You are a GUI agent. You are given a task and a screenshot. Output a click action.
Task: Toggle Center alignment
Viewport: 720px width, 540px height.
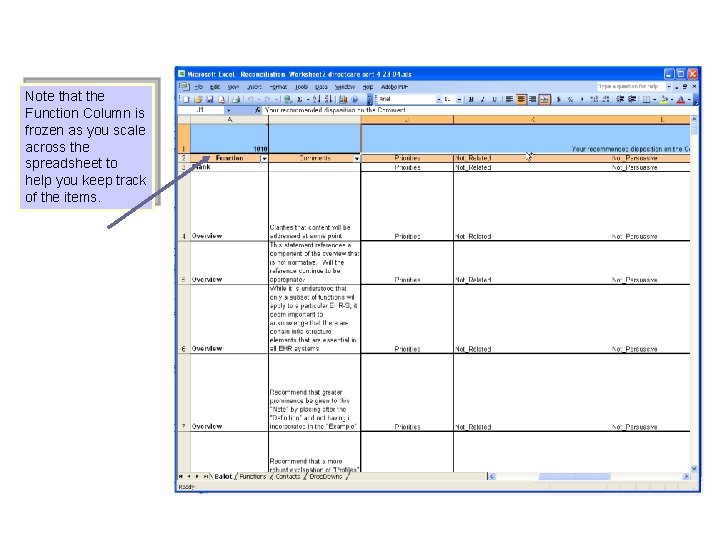click(x=521, y=99)
